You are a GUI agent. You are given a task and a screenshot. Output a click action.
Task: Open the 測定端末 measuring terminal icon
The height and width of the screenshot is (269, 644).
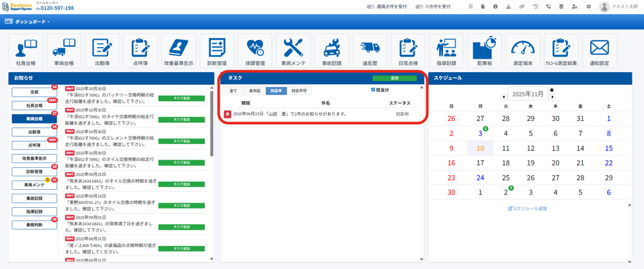pos(522,51)
